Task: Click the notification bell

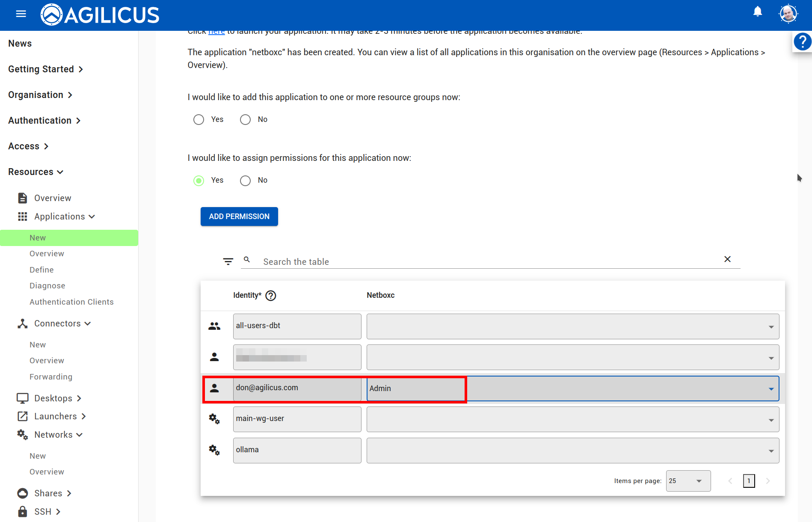Action: pyautogui.click(x=757, y=12)
